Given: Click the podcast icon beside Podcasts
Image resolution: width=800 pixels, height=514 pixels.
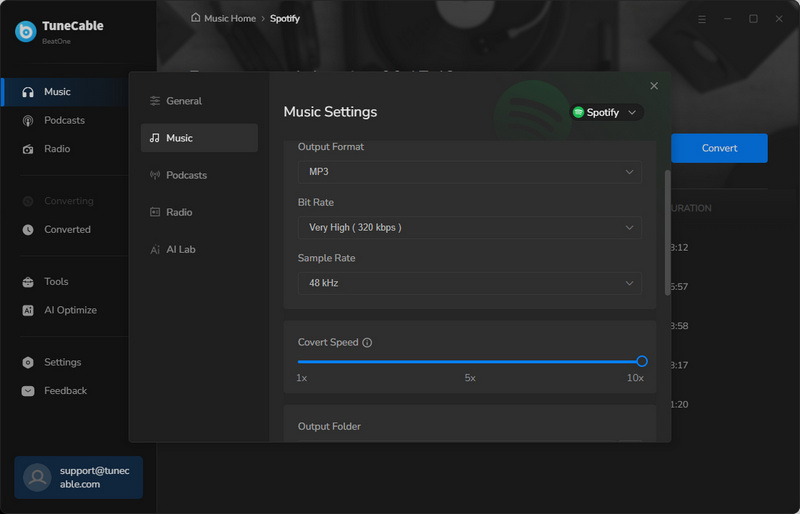Looking at the screenshot, I should click(x=28, y=120).
